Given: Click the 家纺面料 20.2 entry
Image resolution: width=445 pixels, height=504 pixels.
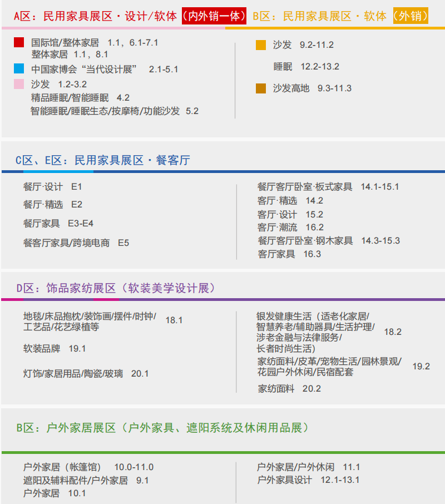Looking at the screenshot, I should tap(289, 389).
